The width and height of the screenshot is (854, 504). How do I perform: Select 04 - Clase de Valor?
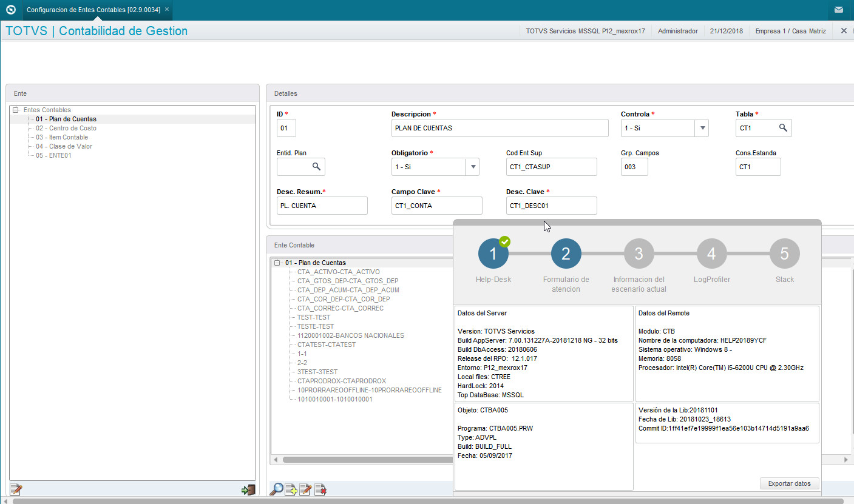64,146
